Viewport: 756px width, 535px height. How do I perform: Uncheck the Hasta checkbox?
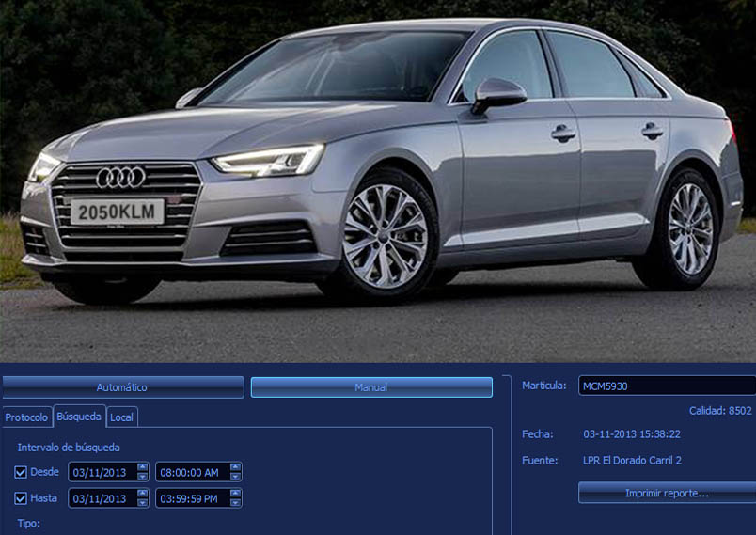[x=21, y=498]
